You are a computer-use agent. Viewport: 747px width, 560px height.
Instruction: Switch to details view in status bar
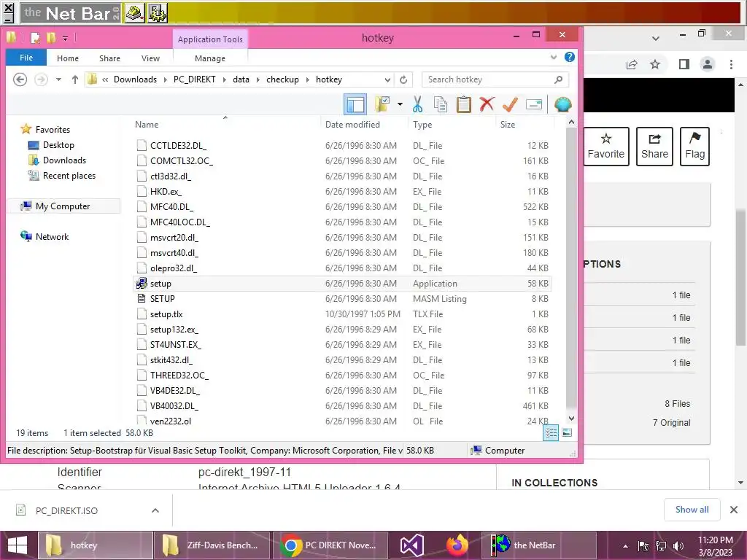coord(551,433)
